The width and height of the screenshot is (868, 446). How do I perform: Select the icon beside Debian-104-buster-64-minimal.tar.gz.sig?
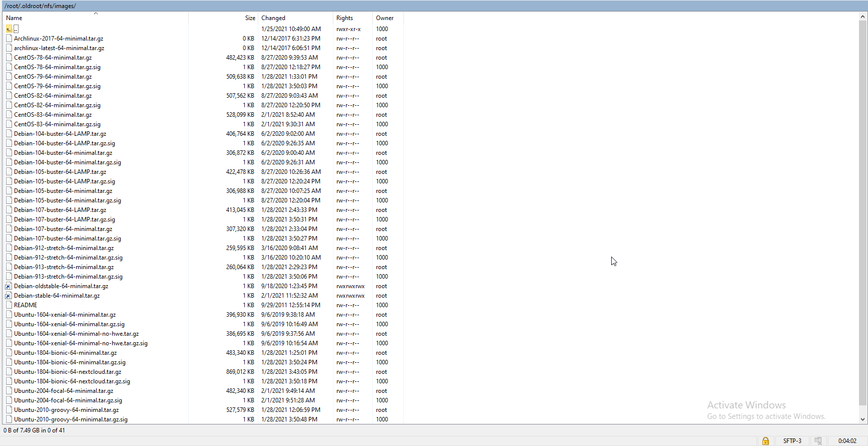pyautogui.click(x=9, y=162)
